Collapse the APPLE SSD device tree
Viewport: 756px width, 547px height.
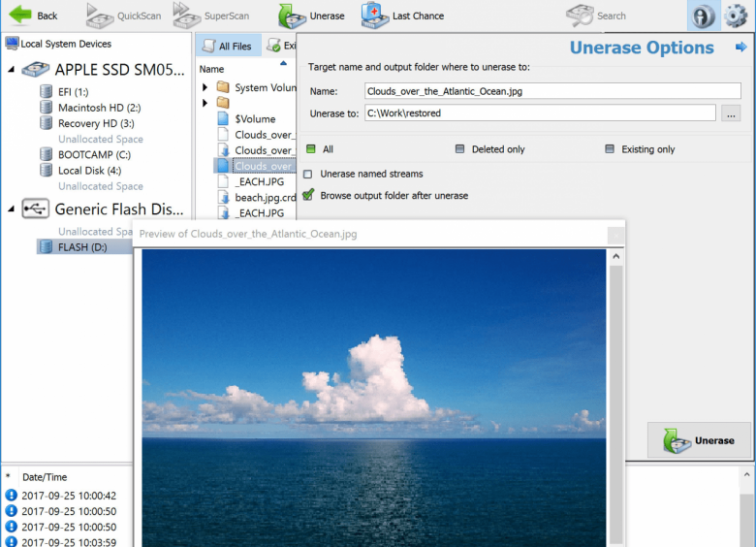(x=11, y=69)
